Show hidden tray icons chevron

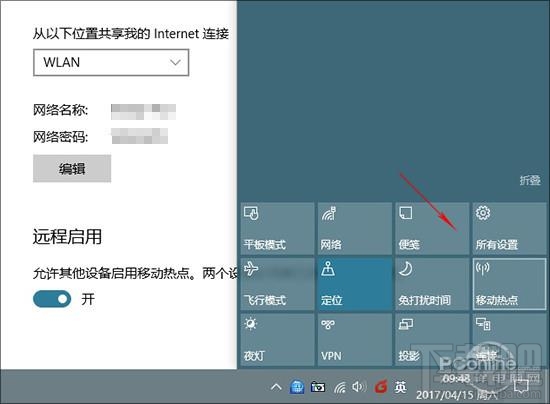point(276,387)
